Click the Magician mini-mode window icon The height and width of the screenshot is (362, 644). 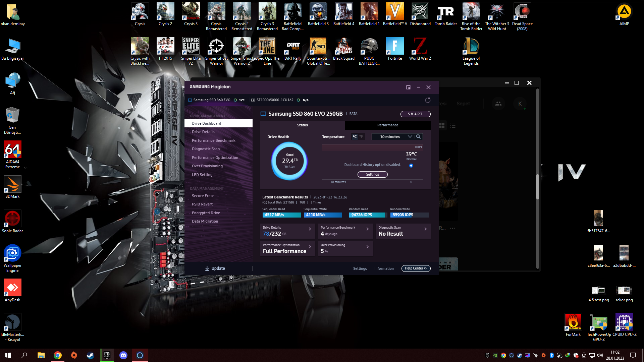click(x=408, y=87)
